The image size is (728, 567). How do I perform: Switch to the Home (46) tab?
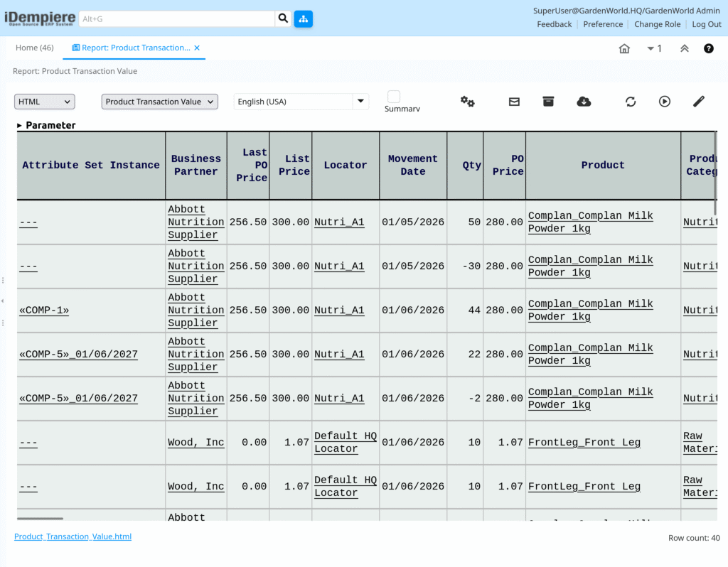pos(34,48)
